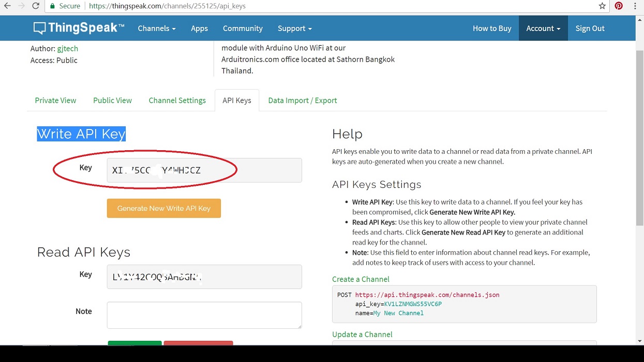Viewport: 644px width, 362px height.
Task: Select the API Keys tab
Action: pos(237,100)
